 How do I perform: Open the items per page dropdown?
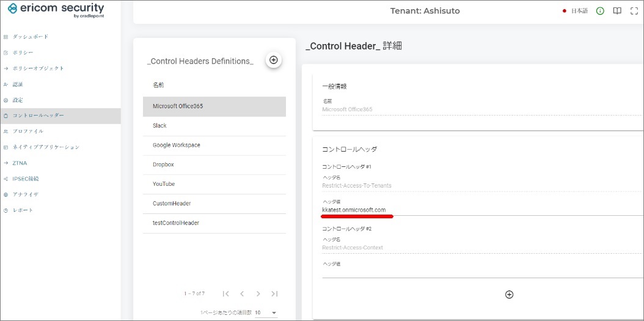[x=266, y=313]
